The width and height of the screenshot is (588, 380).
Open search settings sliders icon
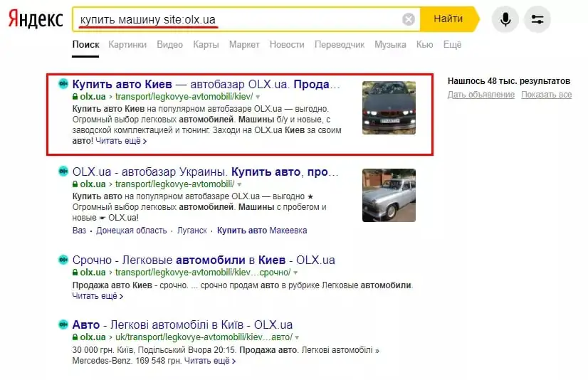(x=537, y=19)
